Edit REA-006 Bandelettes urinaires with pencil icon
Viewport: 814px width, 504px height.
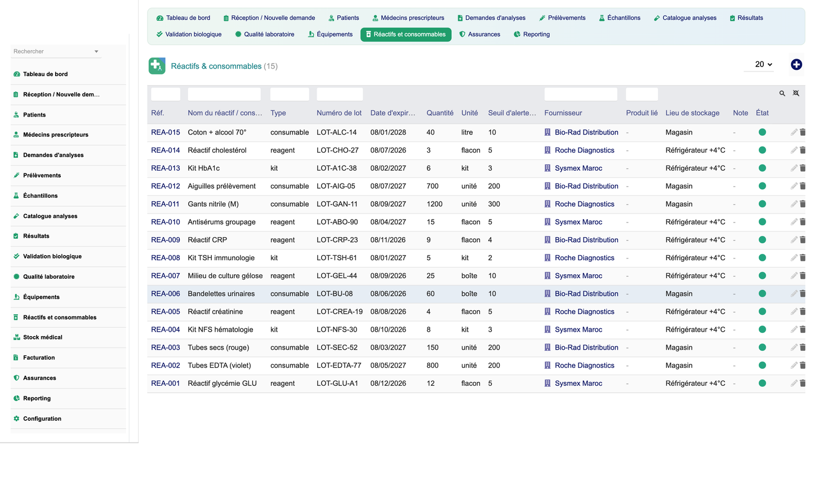pos(794,293)
